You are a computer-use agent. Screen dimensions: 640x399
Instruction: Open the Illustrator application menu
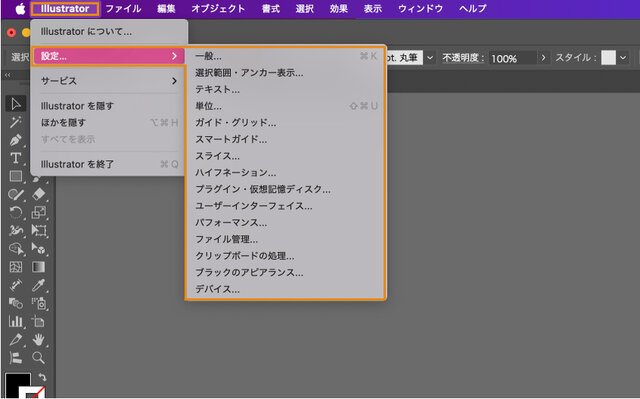click(x=65, y=9)
